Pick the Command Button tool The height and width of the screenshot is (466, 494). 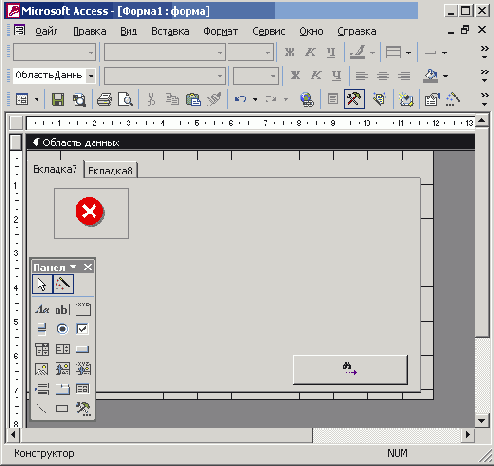tap(83, 349)
